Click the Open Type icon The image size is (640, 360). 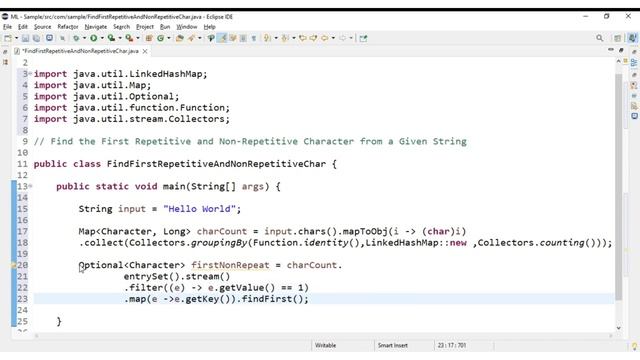180,38
